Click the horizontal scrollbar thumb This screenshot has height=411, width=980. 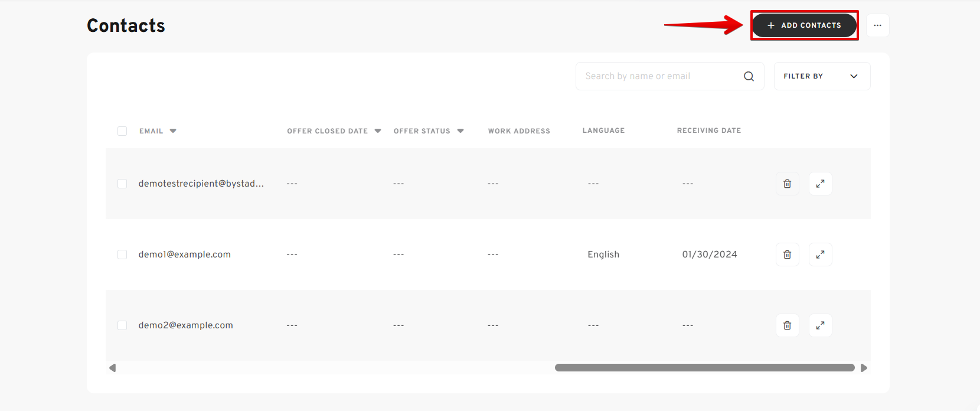pyautogui.click(x=704, y=368)
